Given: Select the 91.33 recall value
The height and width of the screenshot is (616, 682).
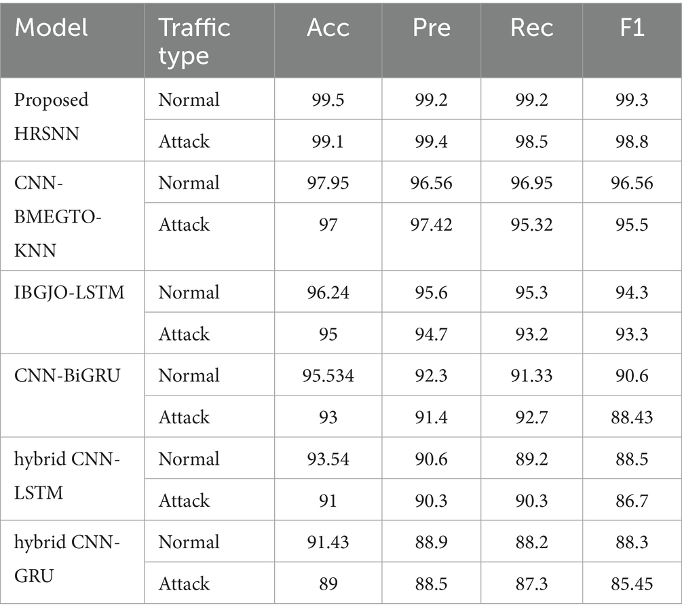Looking at the screenshot, I should point(531,376).
